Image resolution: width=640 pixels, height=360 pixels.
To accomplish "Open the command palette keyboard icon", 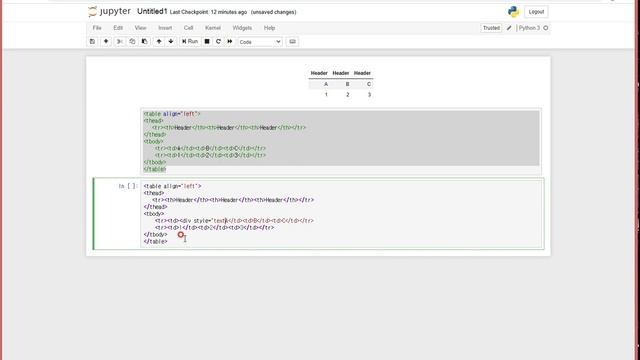I will pyautogui.click(x=292, y=42).
